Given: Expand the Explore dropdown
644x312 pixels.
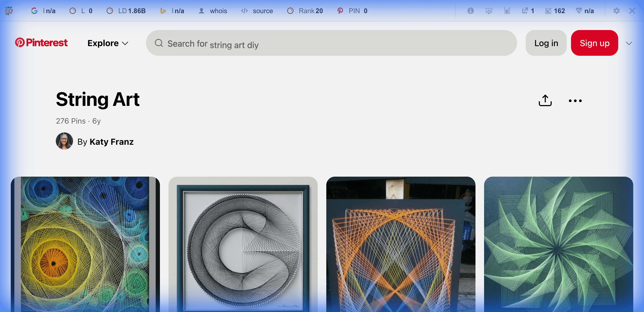Looking at the screenshot, I should click(x=108, y=43).
